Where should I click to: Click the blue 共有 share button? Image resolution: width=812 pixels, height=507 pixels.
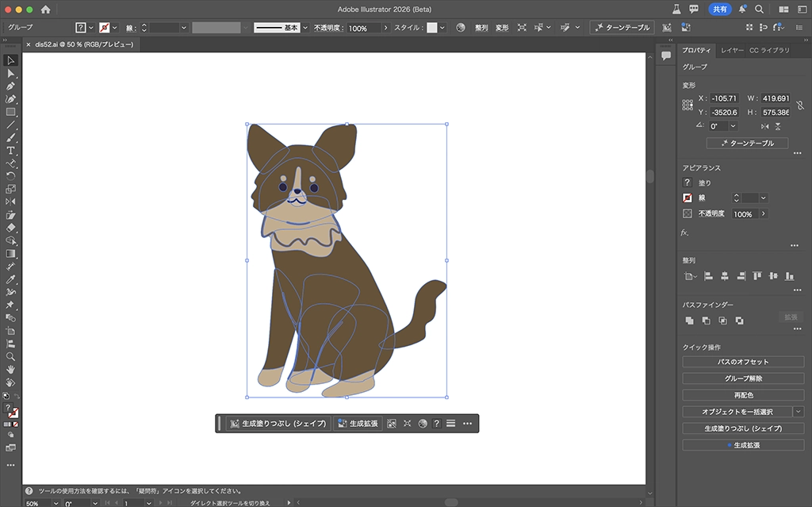click(x=719, y=10)
